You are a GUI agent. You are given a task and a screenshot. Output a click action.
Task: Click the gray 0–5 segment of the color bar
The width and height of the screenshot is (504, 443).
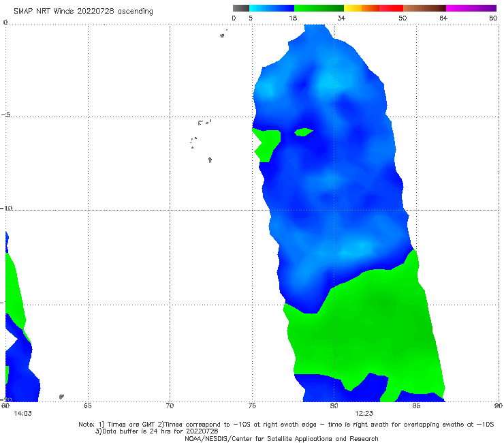click(x=241, y=8)
